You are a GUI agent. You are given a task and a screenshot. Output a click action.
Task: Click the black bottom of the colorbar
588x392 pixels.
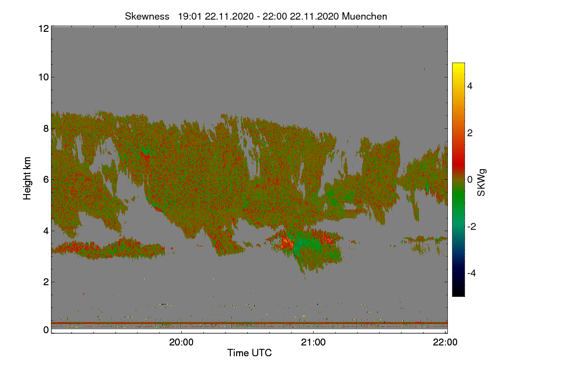pos(458,293)
